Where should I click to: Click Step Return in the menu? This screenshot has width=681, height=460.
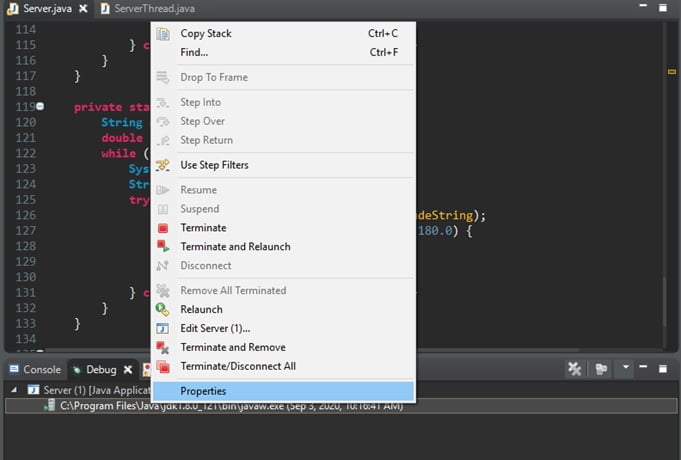pos(283,140)
